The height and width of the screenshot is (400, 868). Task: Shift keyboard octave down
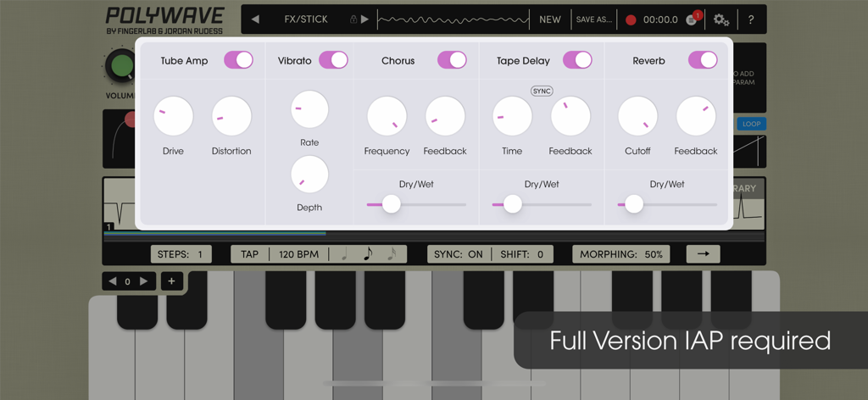pyautogui.click(x=113, y=281)
